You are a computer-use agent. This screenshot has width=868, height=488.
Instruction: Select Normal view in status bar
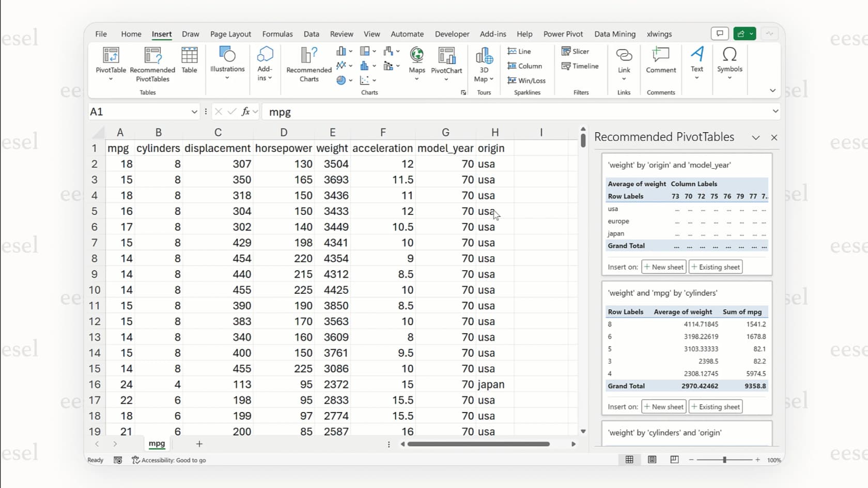629,460
